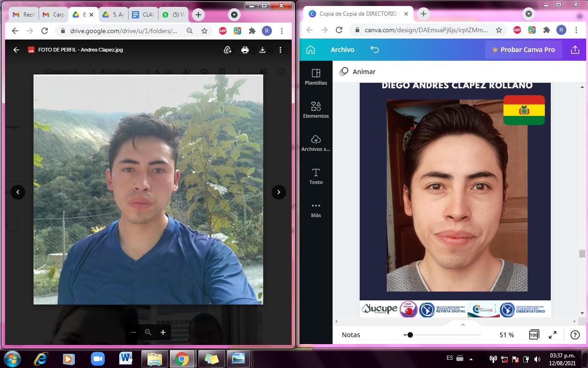Image resolution: width=588 pixels, height=368 pixels.
Task: Close the Canva browser tab
Action: click(406, 14)
